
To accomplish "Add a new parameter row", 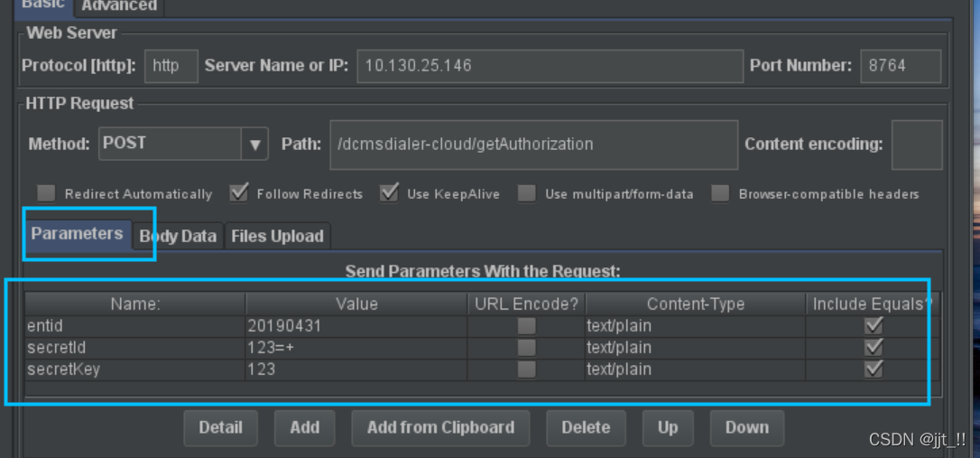I will (305, 428).
